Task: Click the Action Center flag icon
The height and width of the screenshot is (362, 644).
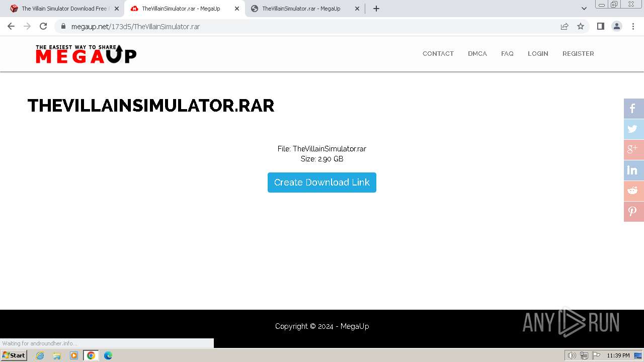Action: coord(596,355)
